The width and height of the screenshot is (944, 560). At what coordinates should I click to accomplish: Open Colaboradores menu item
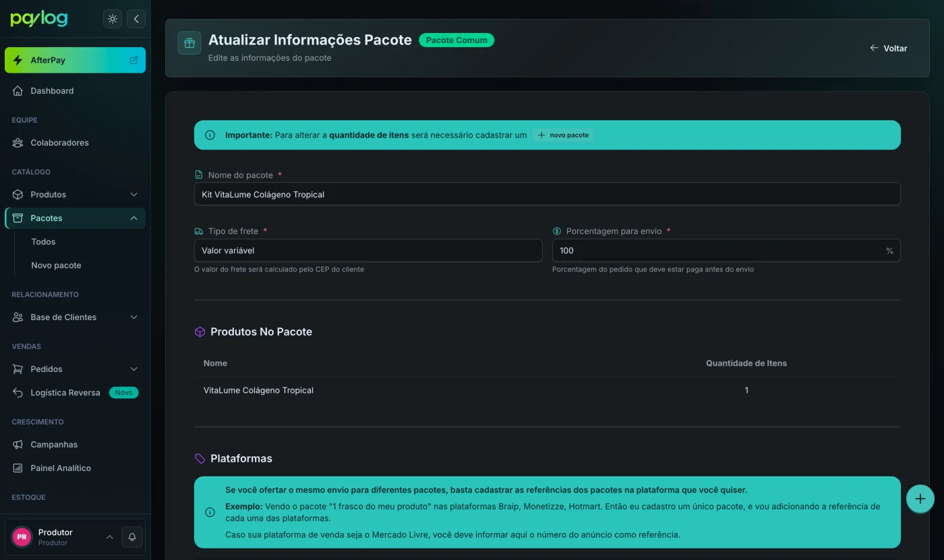point(75,143)
